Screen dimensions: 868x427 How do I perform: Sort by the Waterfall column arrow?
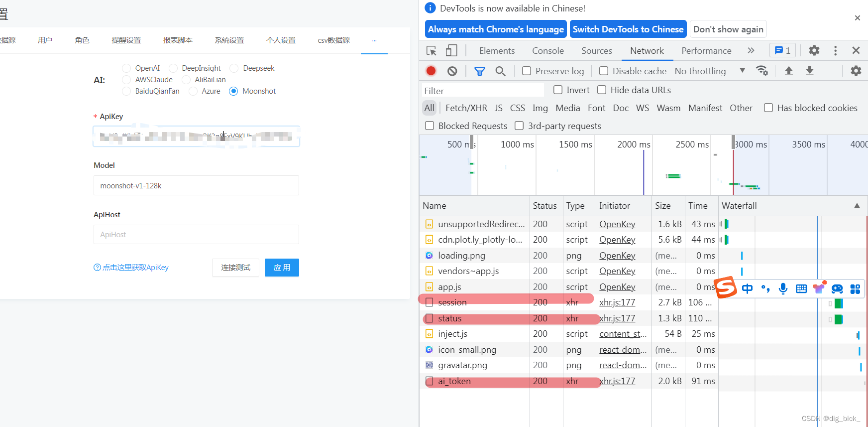[857, 206]
